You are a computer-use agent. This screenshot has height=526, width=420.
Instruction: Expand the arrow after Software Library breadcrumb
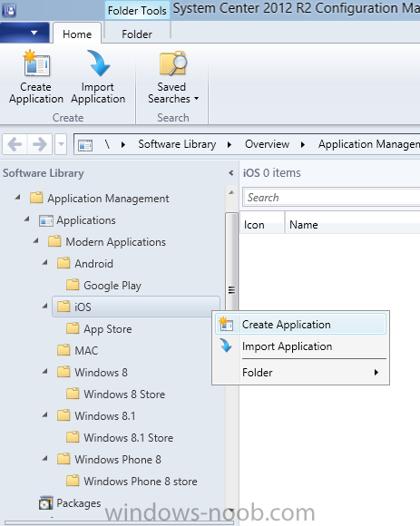click(x=230, y=144)
